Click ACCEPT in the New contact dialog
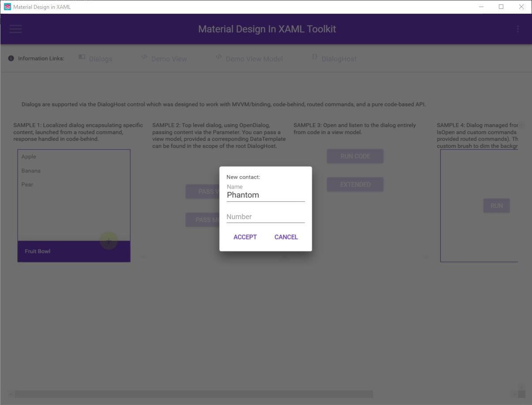Viewport: 532px width, 405px height. [245, 237]
